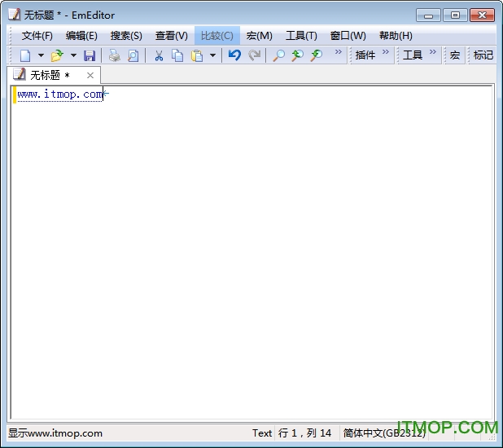The width and height of the screenshot is (503, 448).
Task: Open the 文件(F) menu
Action: click(37, 36)
